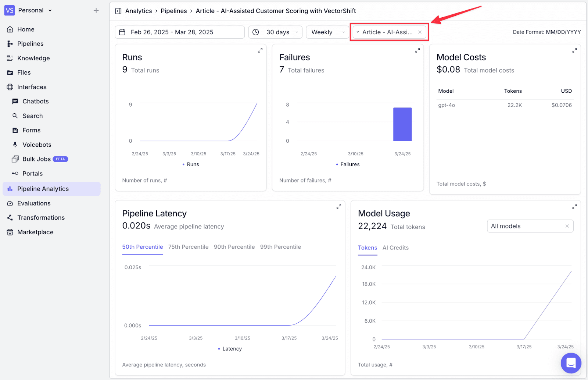Click the Bulk Jobs stacked icon
Viewport: 588px width, 380px height.
click(15, 159)
